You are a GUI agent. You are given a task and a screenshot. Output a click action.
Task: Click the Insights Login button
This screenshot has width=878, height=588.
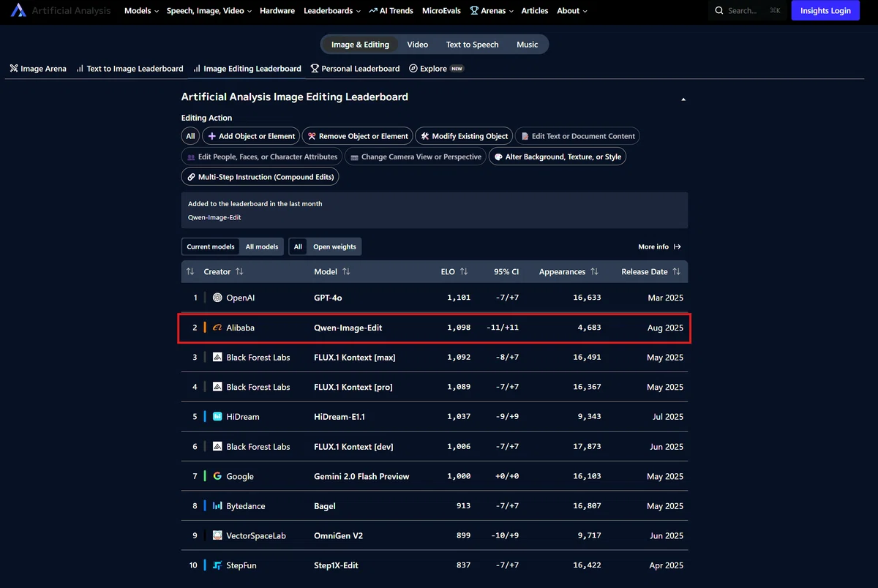(825, 11)
